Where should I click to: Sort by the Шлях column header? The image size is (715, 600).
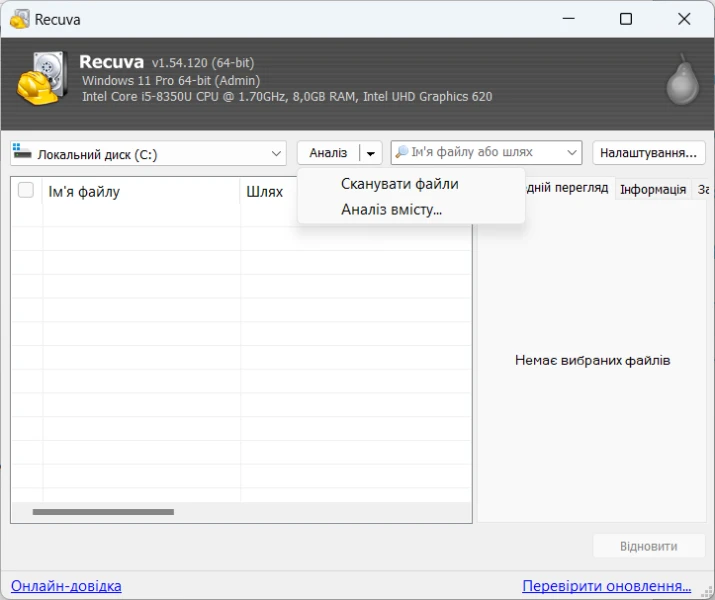(x=269, y=191)
